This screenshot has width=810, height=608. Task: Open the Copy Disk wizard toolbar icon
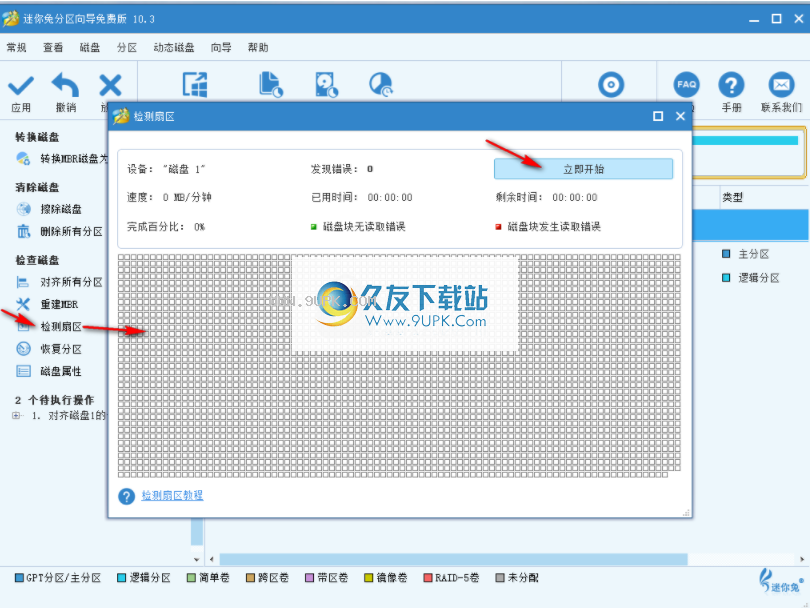pyautogui.click(x=326, y=85)
